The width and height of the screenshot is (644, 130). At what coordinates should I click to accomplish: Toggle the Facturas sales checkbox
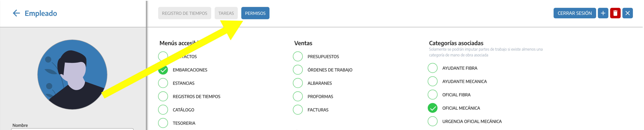[298, 110]
